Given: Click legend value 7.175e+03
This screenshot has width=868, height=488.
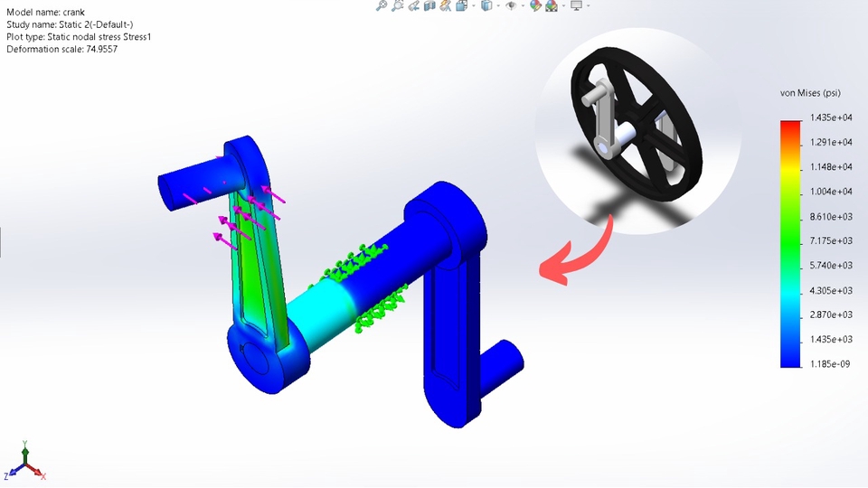Looking at the screenshot, I should (x=831, y=240).
